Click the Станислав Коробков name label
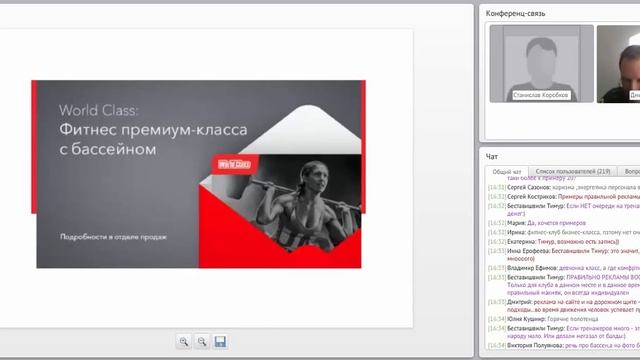Image resolution: width=640 pixels, height=360 pixels. (541, 95)
